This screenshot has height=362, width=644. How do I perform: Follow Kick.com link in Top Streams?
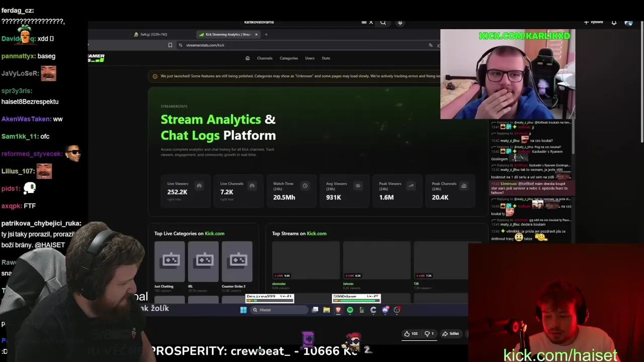pos(316,234)
